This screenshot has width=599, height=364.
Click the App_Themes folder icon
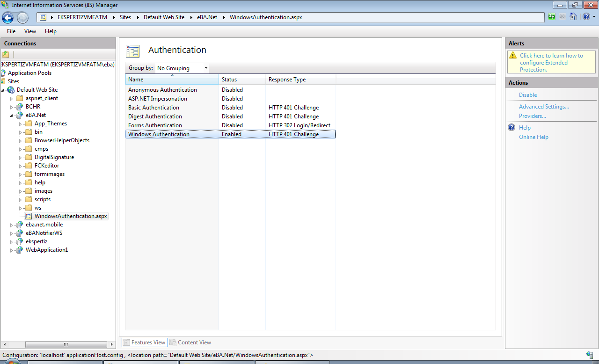(x=29, y=124)
